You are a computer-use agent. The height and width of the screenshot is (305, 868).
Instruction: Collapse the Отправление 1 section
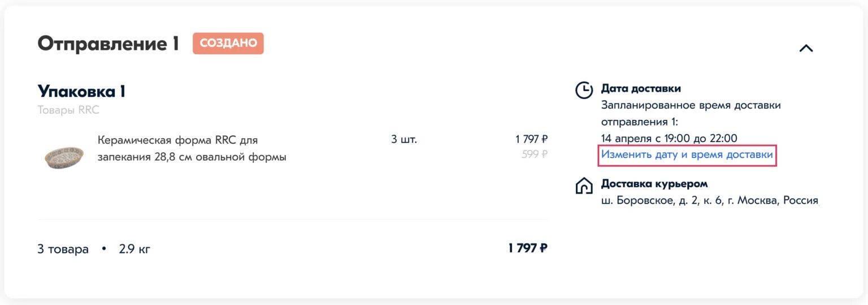pyautogui.click(x=806, y=49)
